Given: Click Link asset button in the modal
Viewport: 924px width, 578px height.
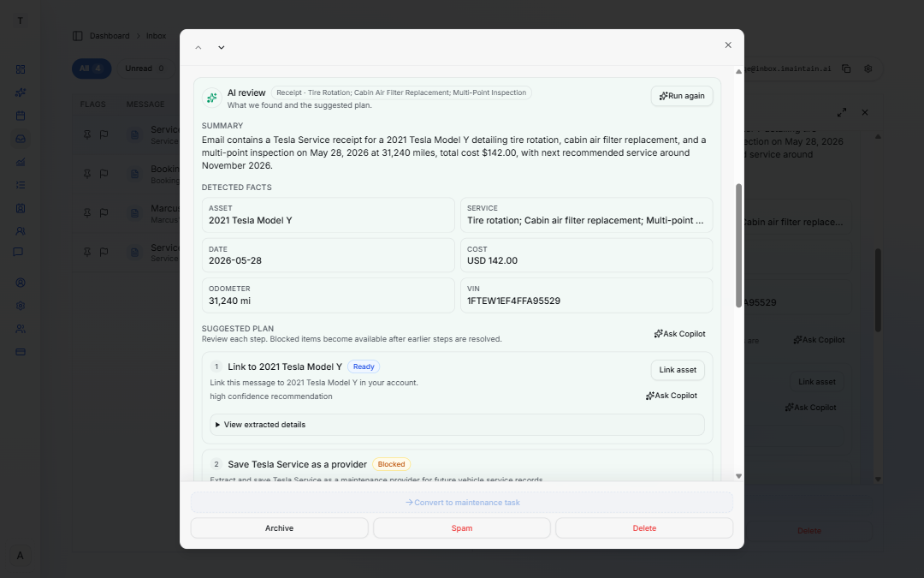Looking at the screenshot, I should coord(678,370).
